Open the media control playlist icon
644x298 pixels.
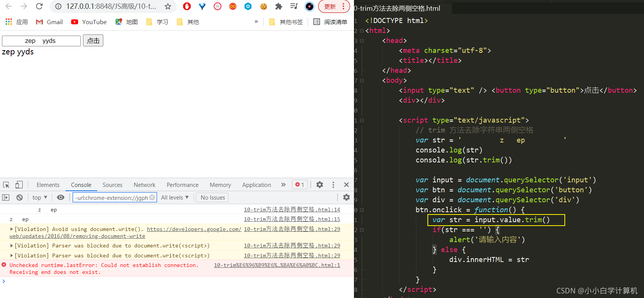coord(294,6)
